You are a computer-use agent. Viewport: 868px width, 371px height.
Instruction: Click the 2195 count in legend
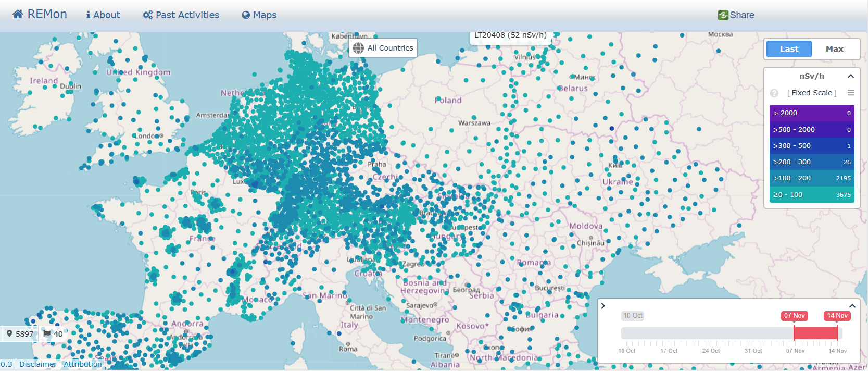pyautogui.click(x=844, y=178)
